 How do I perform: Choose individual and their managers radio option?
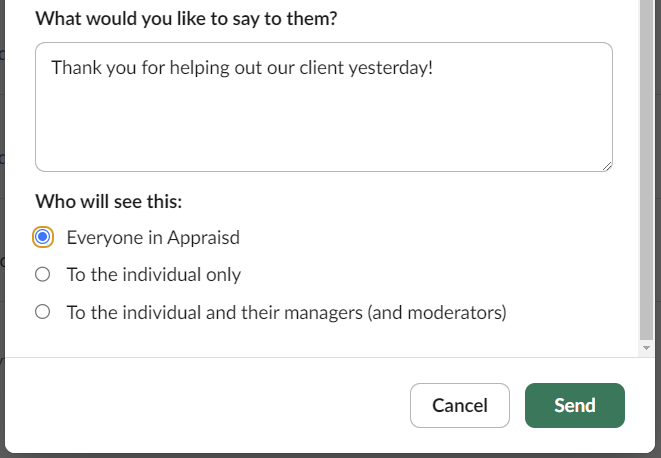(43, 312)
